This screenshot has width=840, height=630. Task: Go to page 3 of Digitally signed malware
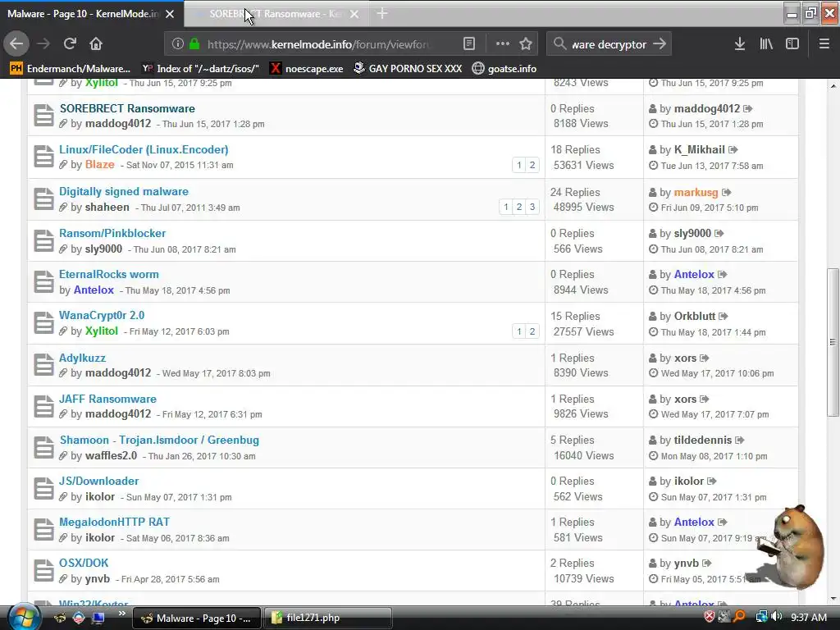(532, 207)
